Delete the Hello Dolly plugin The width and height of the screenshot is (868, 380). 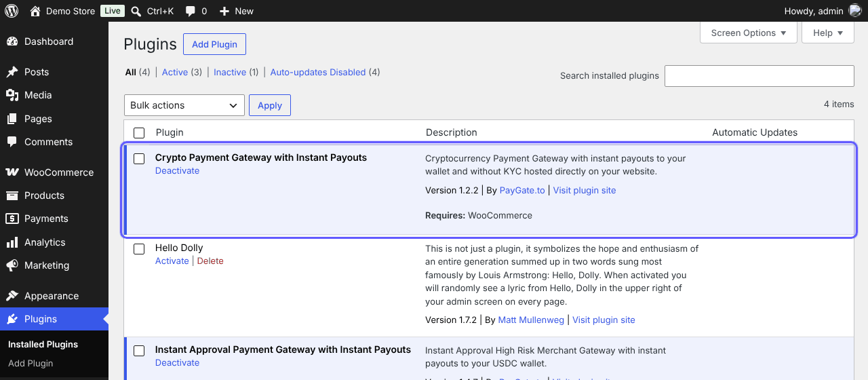point(210,261)
